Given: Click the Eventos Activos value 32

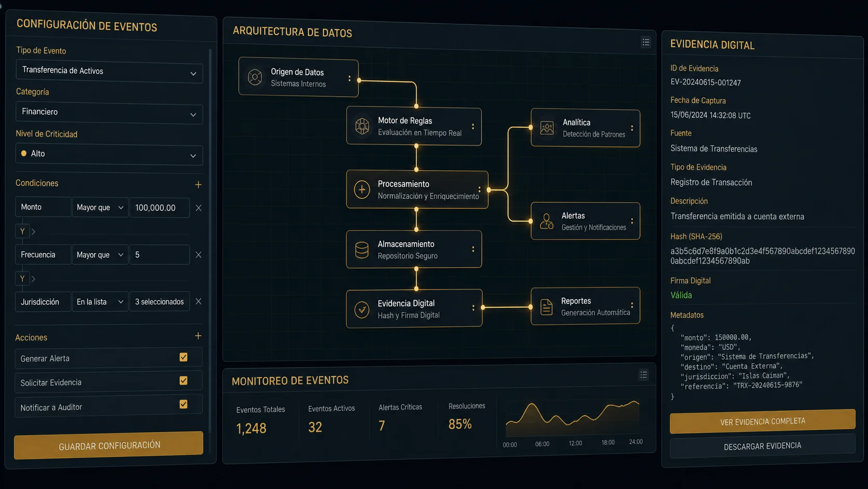Looking at the screenshot, I should point(315,427).
